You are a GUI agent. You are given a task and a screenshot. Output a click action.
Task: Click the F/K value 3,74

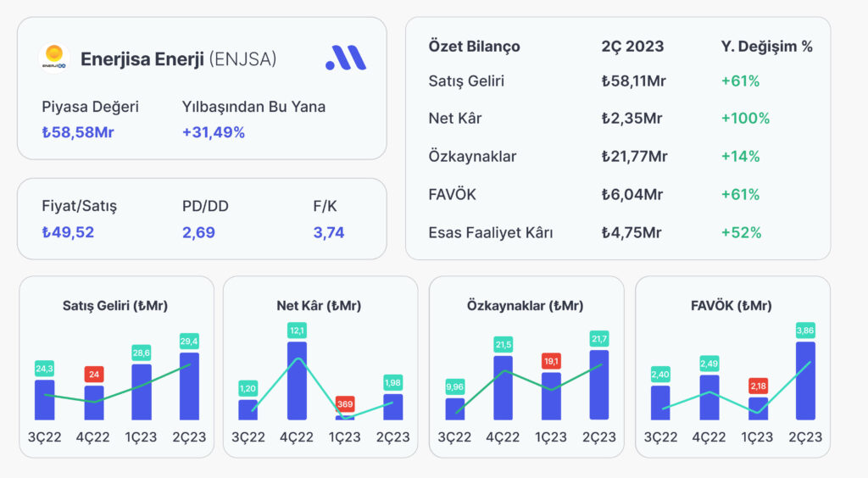[329, 232]
